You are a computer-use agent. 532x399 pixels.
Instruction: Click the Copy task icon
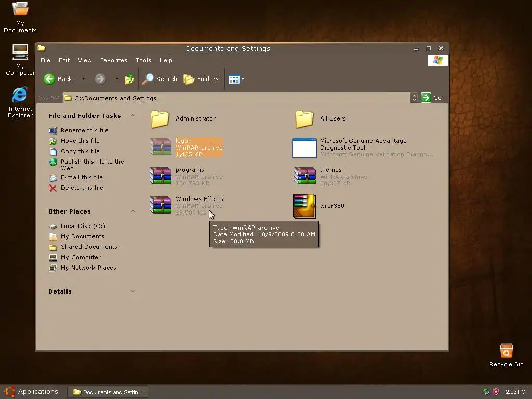[53, 151]
